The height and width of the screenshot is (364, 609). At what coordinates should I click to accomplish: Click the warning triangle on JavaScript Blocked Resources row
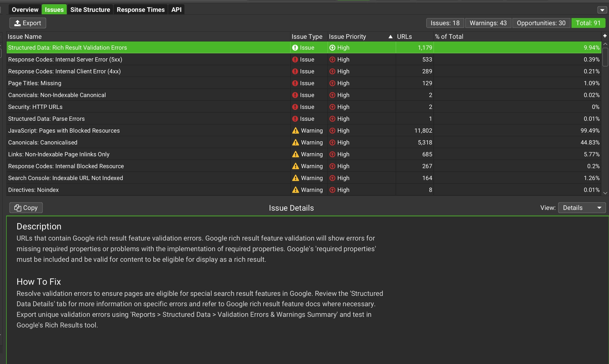point(295,130)
